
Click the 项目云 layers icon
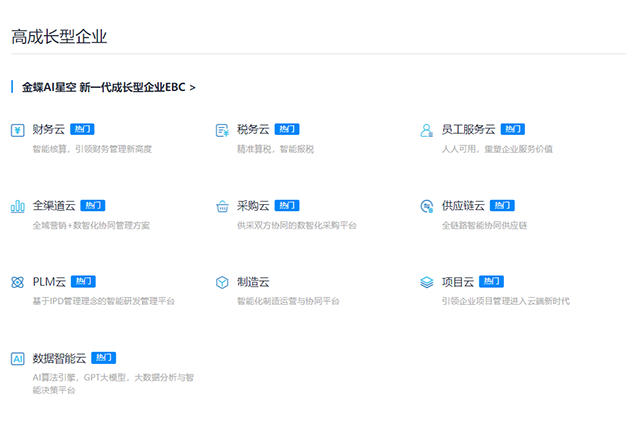tap(427, 282)
